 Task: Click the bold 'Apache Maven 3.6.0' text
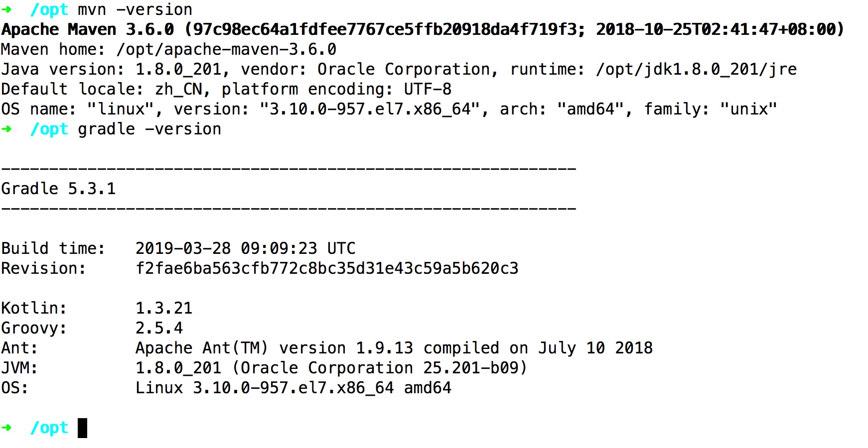pos(88,29)
